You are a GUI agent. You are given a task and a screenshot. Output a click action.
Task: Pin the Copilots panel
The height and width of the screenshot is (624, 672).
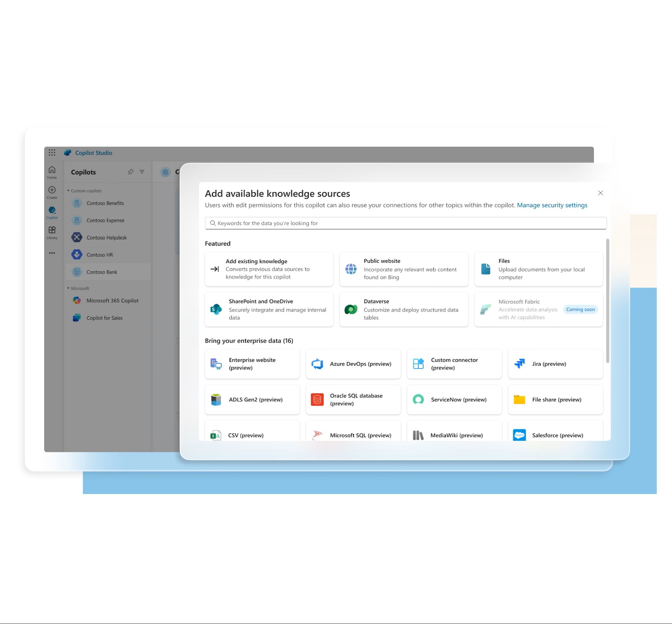131,172
